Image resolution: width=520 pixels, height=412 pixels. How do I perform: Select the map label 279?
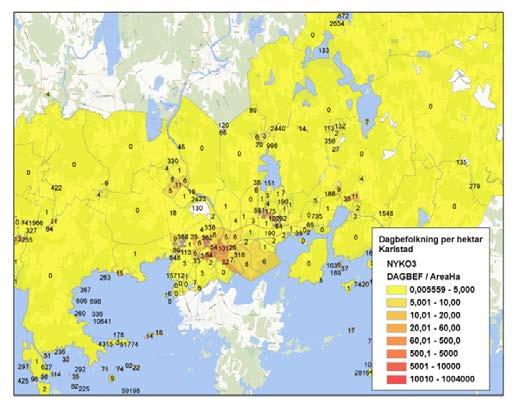point(475,186)
